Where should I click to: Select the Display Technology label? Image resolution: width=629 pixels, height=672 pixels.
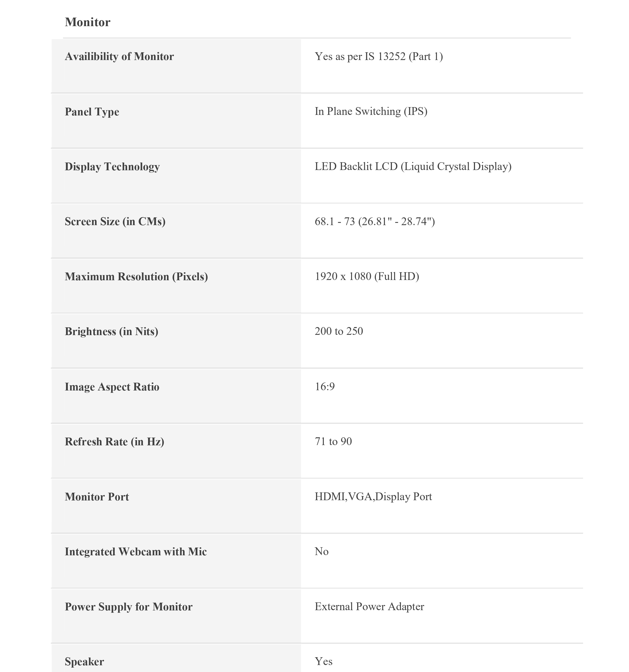(x=112, y=167)
